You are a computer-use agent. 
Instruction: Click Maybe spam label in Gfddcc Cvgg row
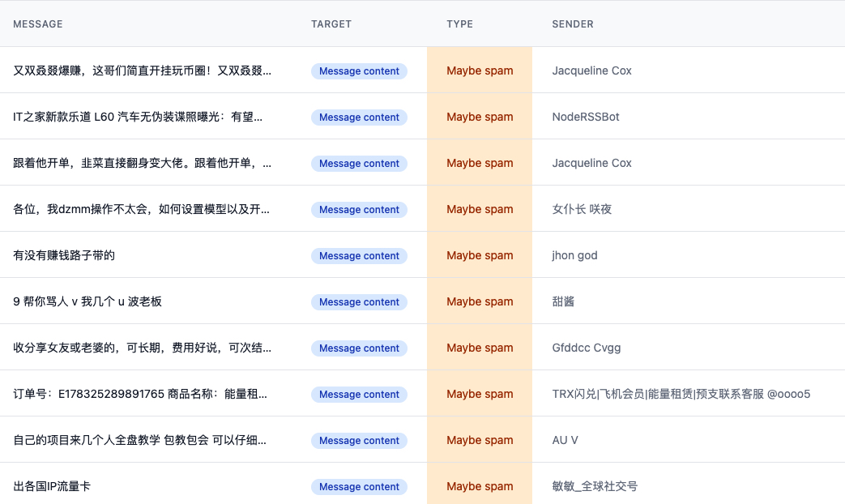tap(480, 348)
